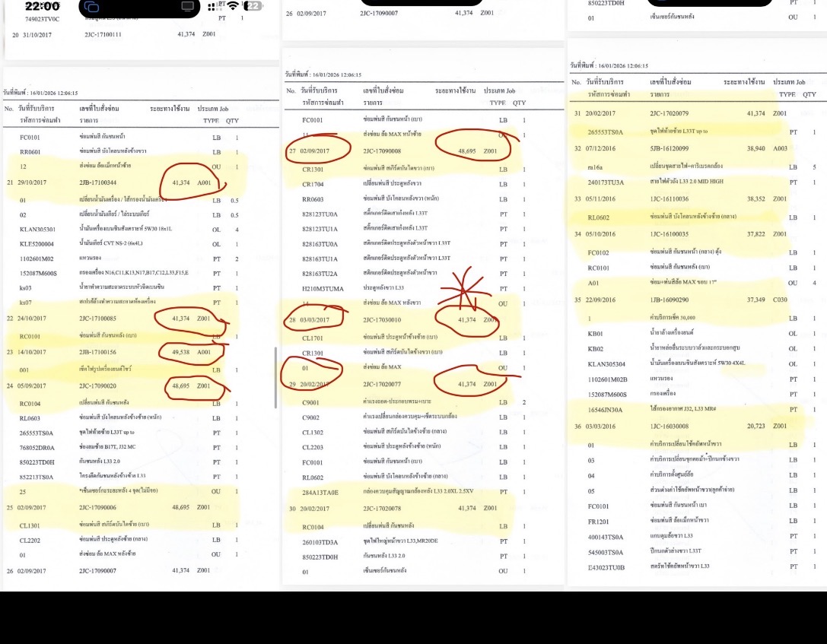Select mileage value 38,940

(755, 148)
